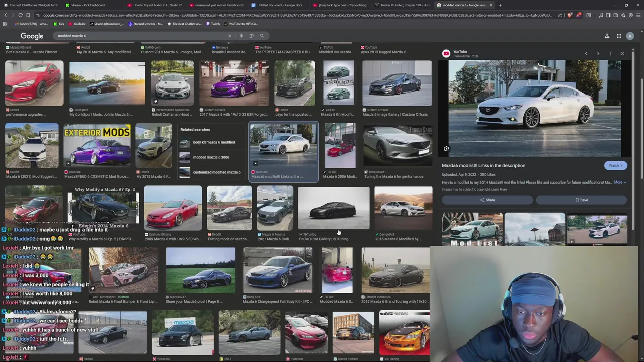This screenshot has width=644, height=362.
Task: Select related search modded mazda 6 2006
Action: [211, 157]
